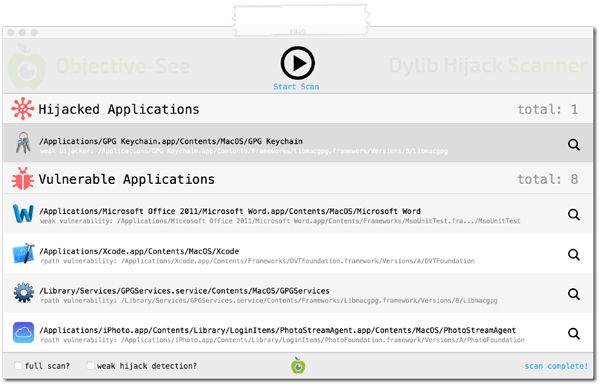Close the window with red button
This screenshot has width=600, height=385.
click(x=11, y=33)
